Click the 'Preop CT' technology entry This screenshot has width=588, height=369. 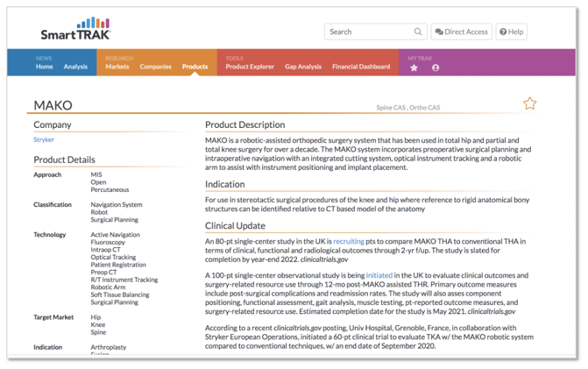pyautogui.click(x=103, y=273)
